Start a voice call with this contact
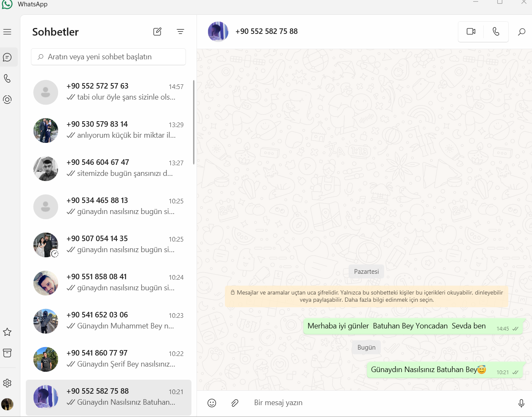 (x=496, y=31)
